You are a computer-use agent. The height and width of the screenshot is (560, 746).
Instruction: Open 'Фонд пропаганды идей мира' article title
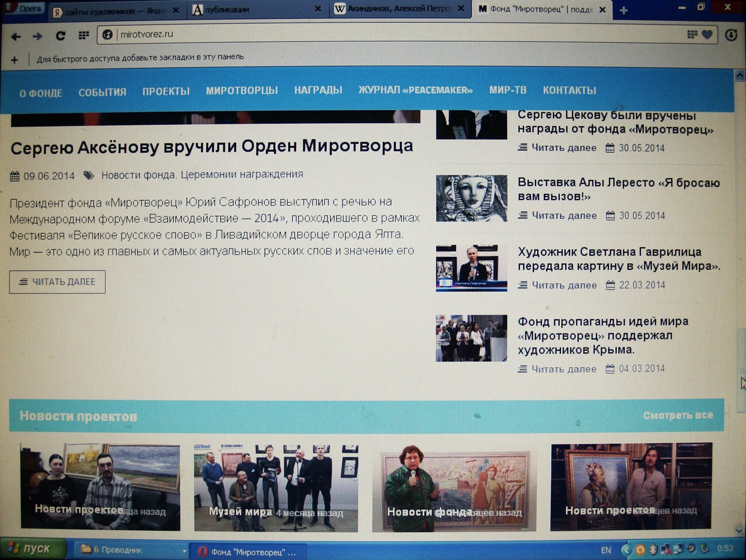(603, 335)
